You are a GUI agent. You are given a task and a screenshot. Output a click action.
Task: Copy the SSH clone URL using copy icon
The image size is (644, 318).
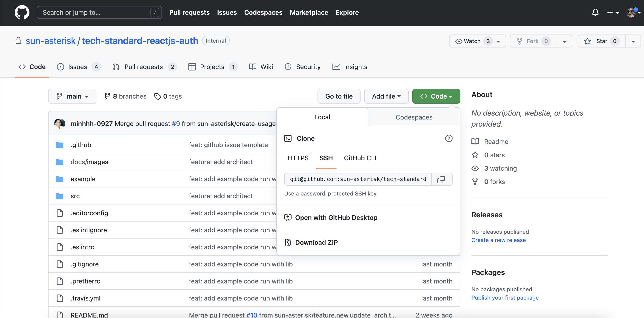(442, 179)
